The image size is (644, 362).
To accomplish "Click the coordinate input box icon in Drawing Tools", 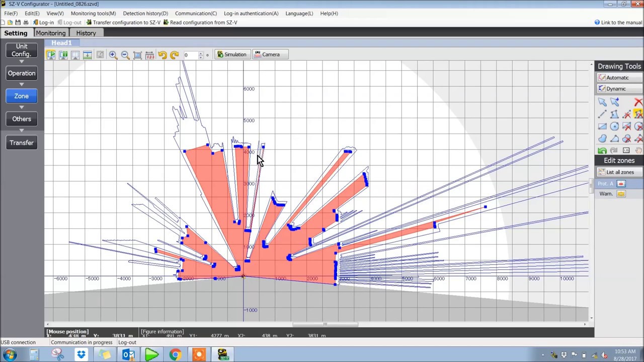I will 626,150.
